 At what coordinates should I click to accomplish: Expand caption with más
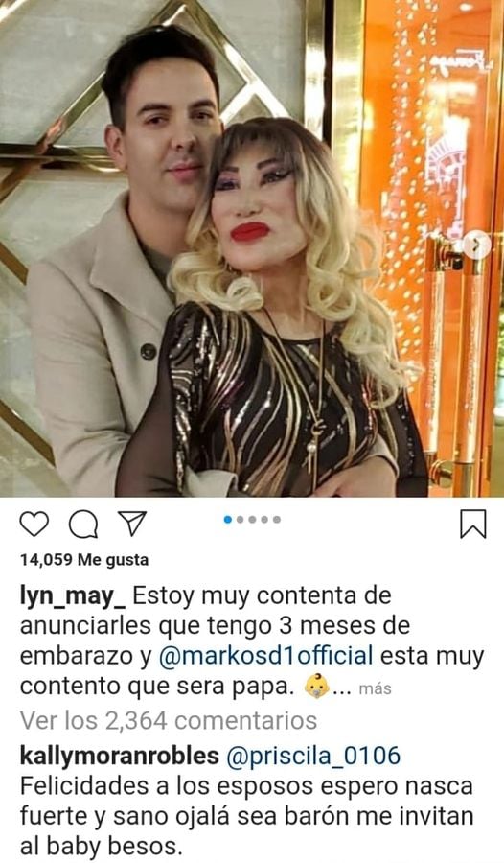coord(376,688)
